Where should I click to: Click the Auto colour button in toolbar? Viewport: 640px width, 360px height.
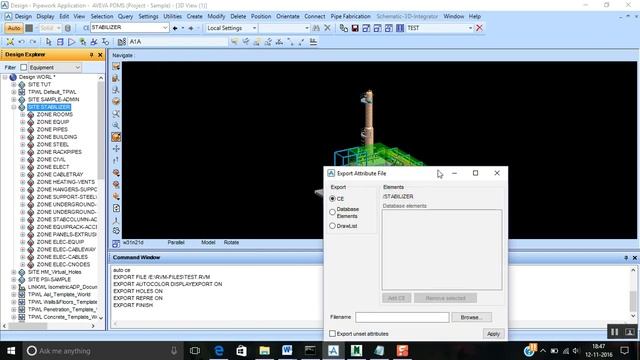[x=14, y=28]
